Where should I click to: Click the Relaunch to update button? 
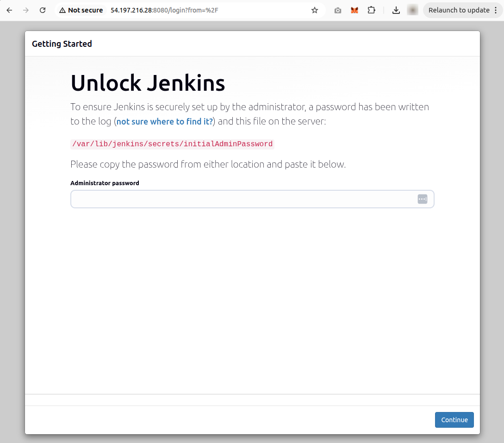pyautogui.click(x=458, y=10)
